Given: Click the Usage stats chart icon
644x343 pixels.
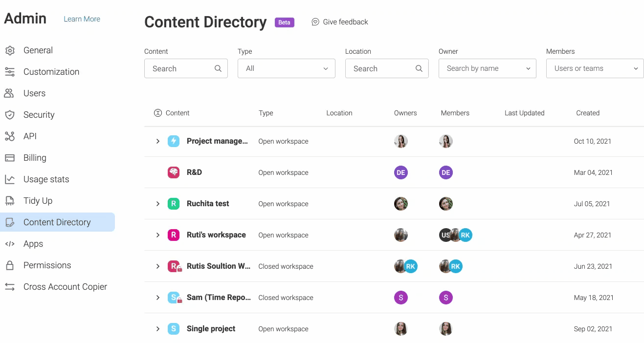Looking at the screenshot, I should (x=10, y=179).
